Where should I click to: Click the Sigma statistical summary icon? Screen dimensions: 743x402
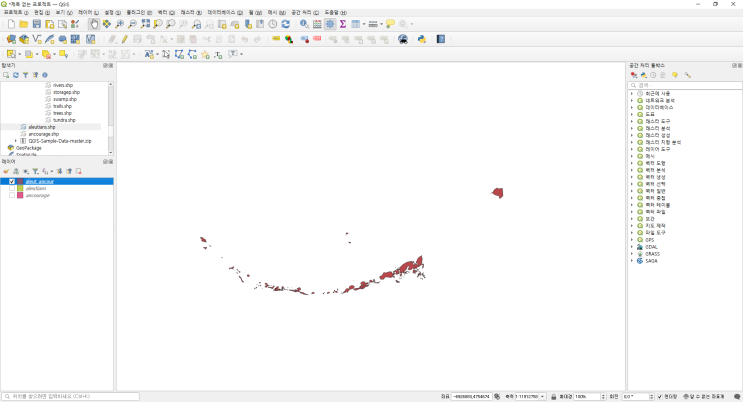[342, 23]
